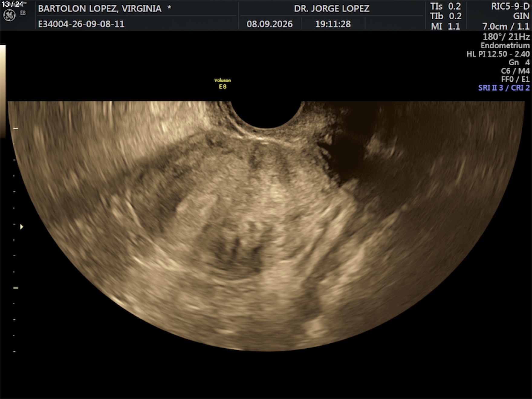Click SRI II 3 / CRI 2 setting

click(504, 88)
